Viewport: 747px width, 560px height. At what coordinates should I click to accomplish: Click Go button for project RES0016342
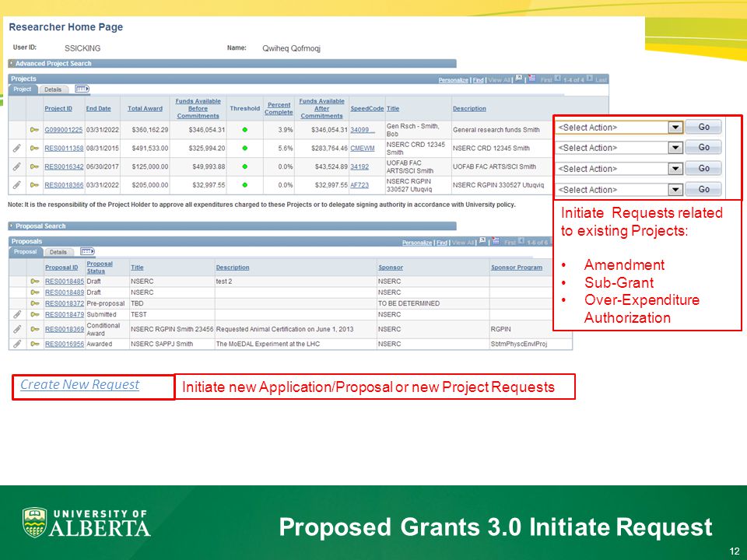coord(703,168)
